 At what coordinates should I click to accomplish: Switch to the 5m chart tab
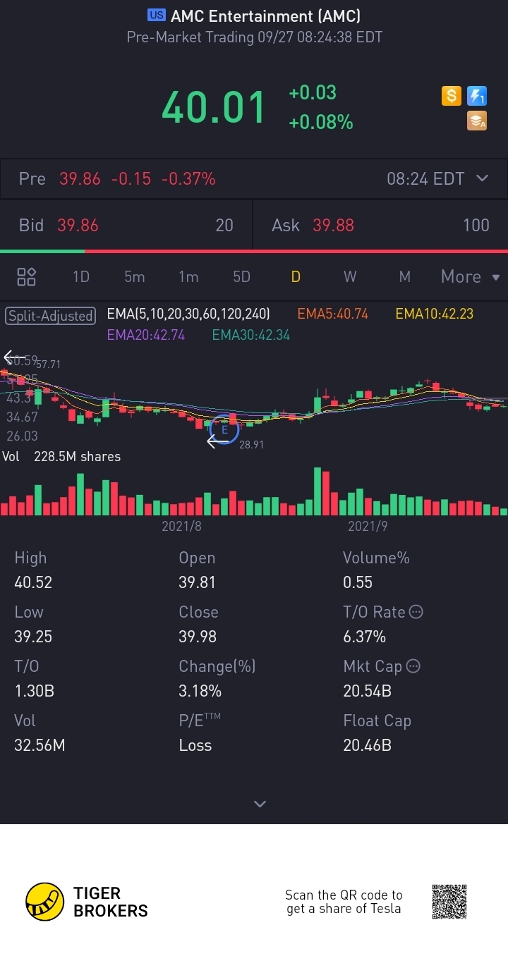[134, 276]
